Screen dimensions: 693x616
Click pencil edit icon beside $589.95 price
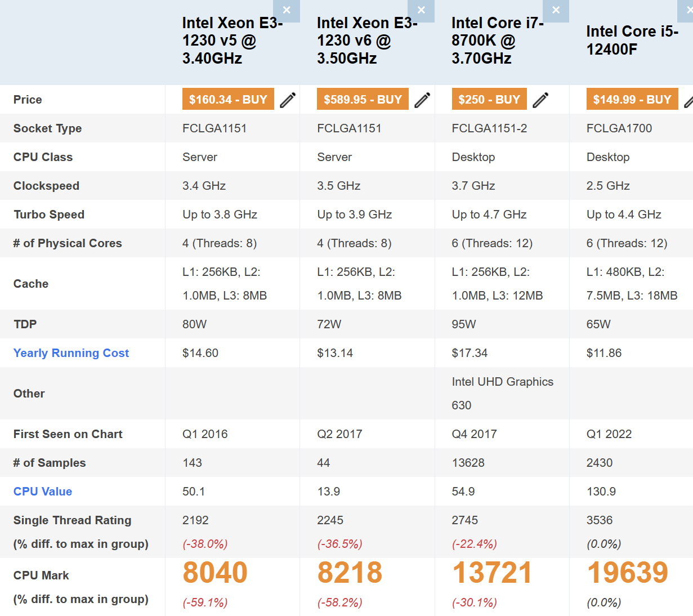point(422,100)
